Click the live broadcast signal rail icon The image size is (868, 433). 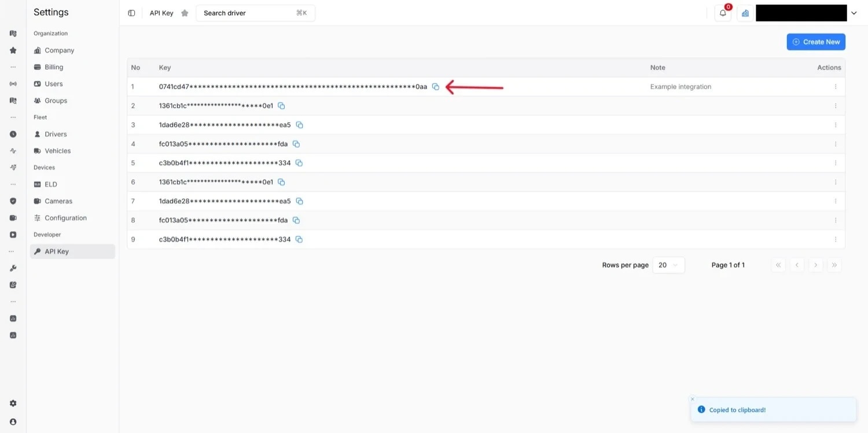tap(13, 84)
